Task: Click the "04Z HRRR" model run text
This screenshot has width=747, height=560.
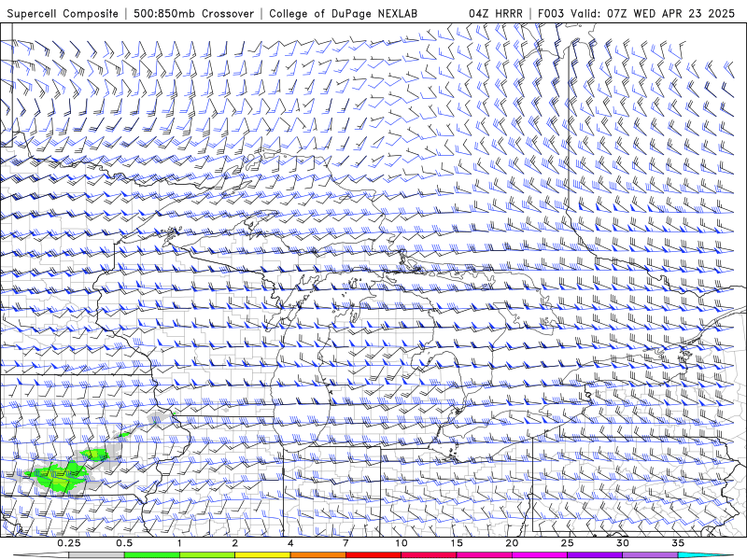Action: (x=496, y=14)
